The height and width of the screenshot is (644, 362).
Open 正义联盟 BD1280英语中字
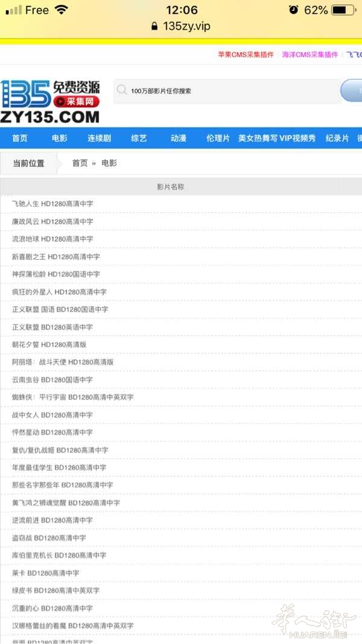[52, 327]
